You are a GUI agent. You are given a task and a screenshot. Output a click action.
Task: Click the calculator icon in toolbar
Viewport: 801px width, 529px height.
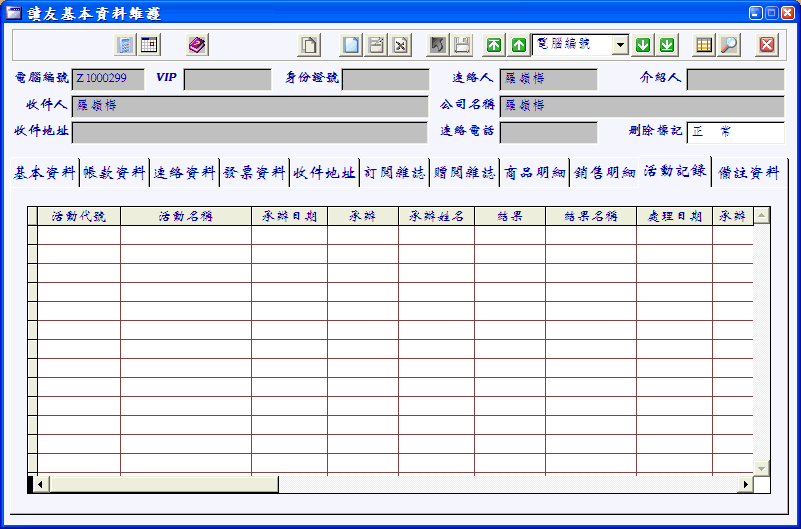point(125,45)
